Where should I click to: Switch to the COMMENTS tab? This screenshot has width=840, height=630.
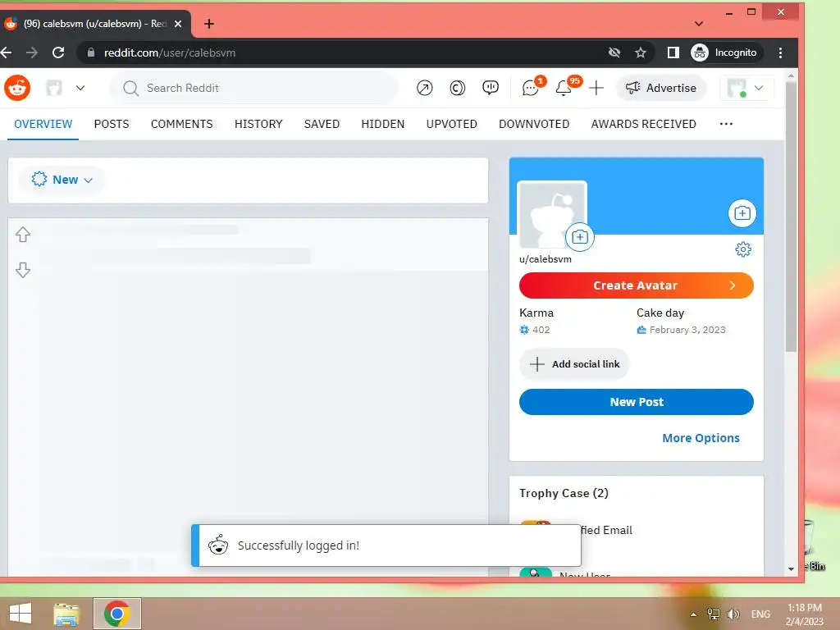(x=181, y=124)
